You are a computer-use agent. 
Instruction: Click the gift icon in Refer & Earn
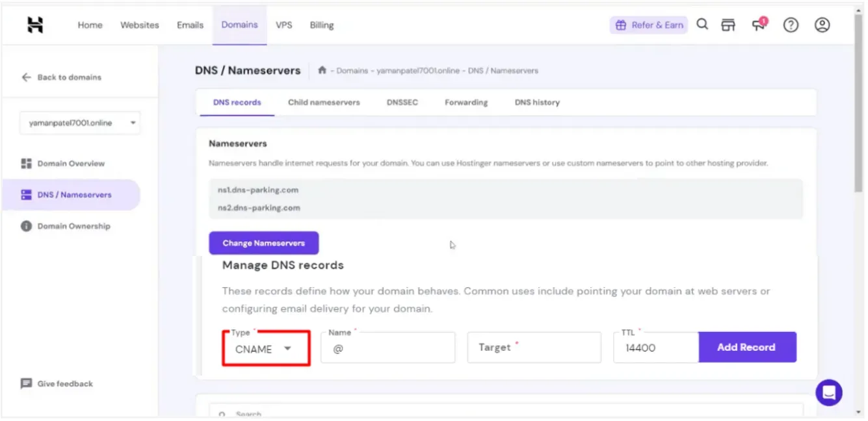(x=621, y=25)
